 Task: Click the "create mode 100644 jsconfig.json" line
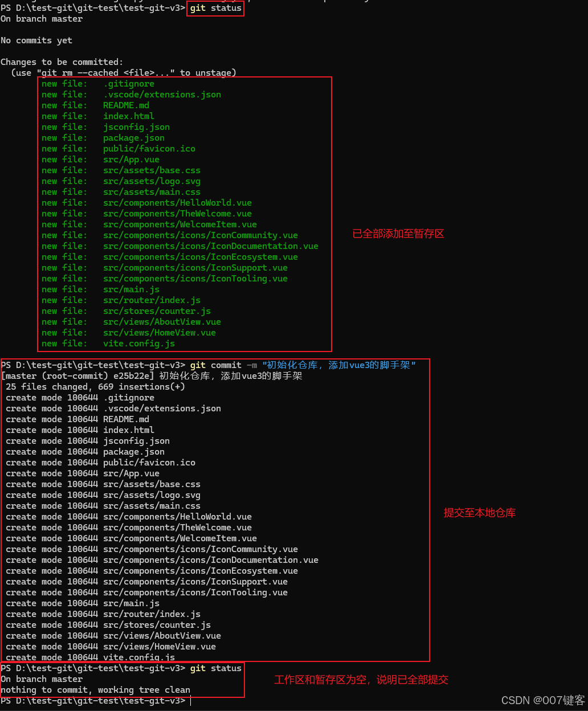pyautogui.click(x=88, y=441)
